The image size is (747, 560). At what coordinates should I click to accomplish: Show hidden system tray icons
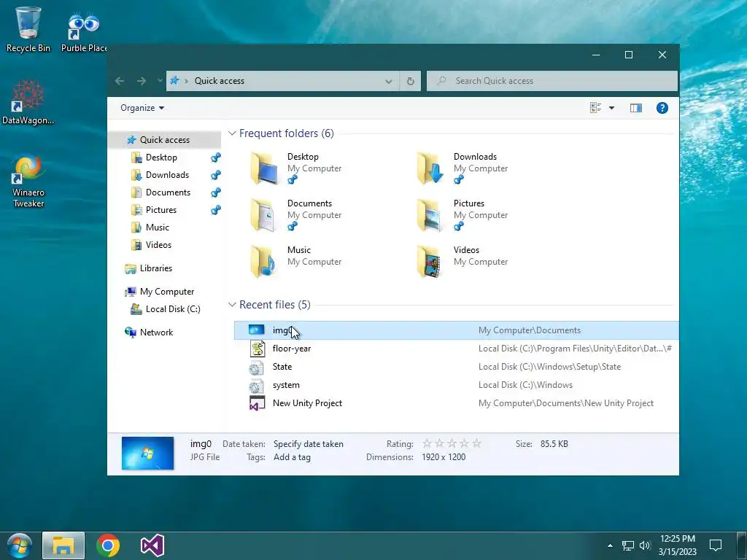610,545
